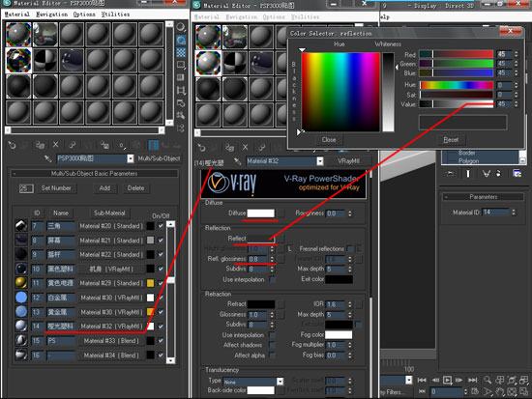Go to the start frame
The image size is (532, 399).
(x=422, y=380)
